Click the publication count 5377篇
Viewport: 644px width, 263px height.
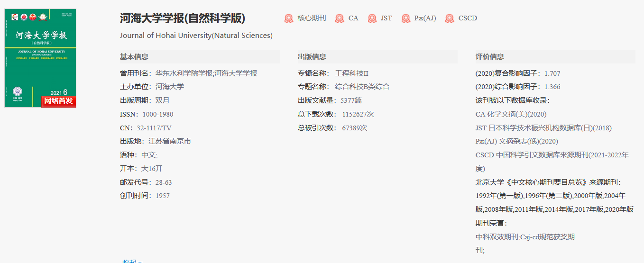pyautogui.click(x=351, y=100)
